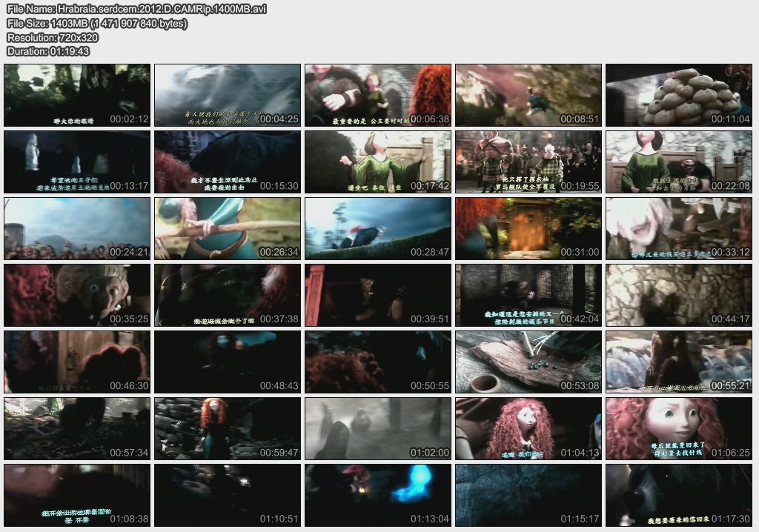Screen dimensions: 759x532
Task: Select the thumbnail stamped 00:50:55
Action: point(378,362)
